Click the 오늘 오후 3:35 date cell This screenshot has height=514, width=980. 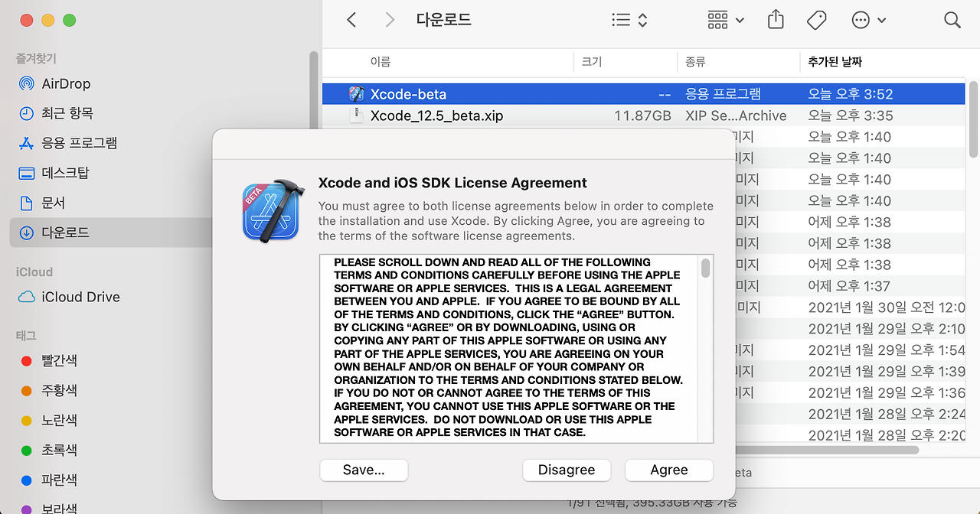pos(851,115)
